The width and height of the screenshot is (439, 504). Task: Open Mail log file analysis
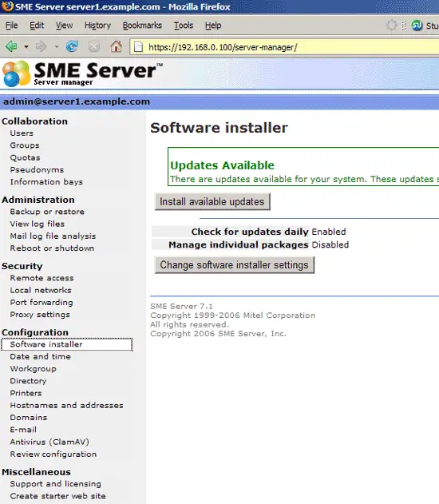(x=53, y=236)
